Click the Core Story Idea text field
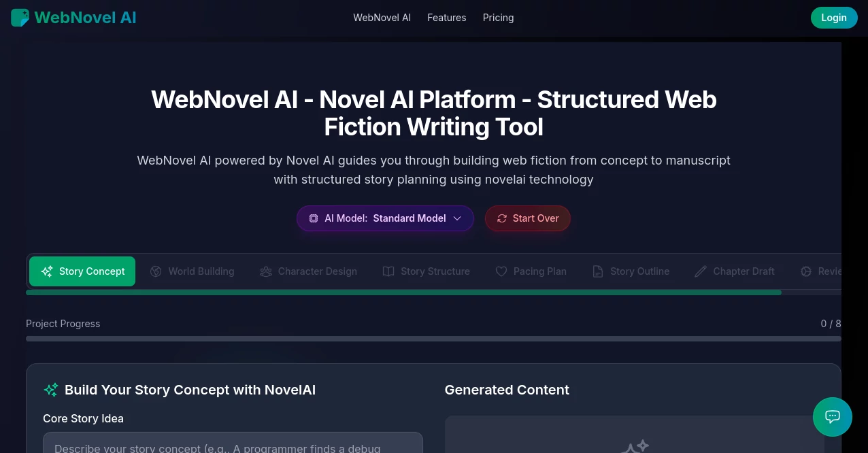The height and width of the screenshot is (453, 868). [x=233, y=447]
